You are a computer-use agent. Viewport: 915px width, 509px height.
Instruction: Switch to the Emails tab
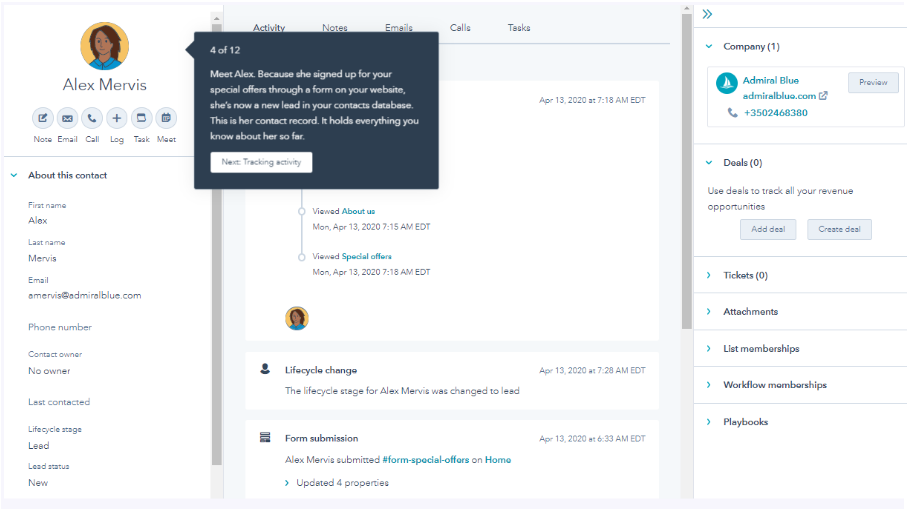[399, 27]
